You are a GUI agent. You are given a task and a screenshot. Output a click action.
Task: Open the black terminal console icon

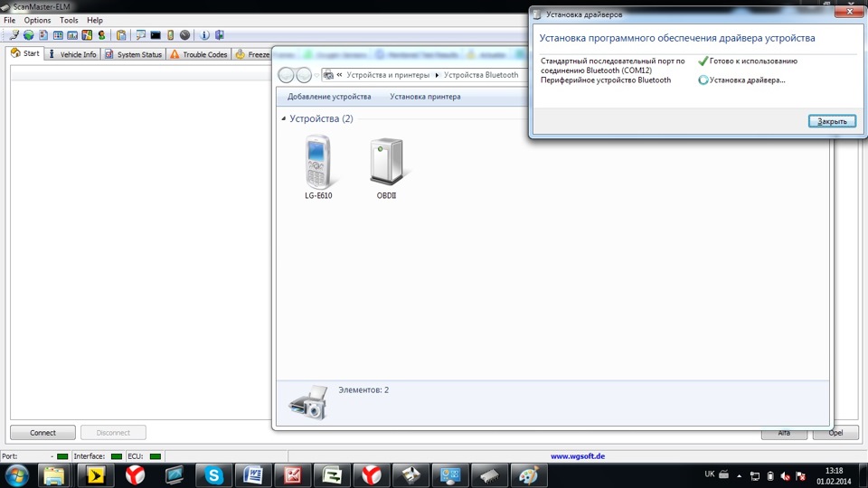click(x=156, y=35)
